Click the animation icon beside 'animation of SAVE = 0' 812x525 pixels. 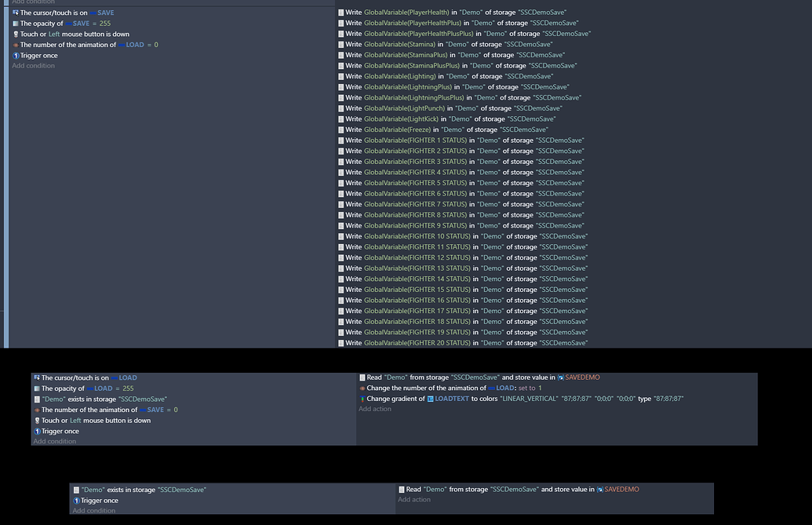click(x=37, y=410)
